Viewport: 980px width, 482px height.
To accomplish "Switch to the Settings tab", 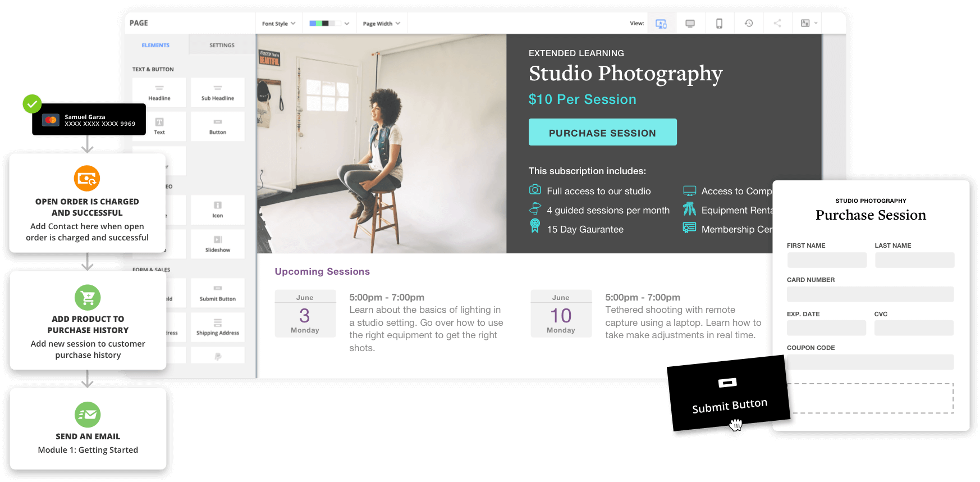I will pos(222,45).
